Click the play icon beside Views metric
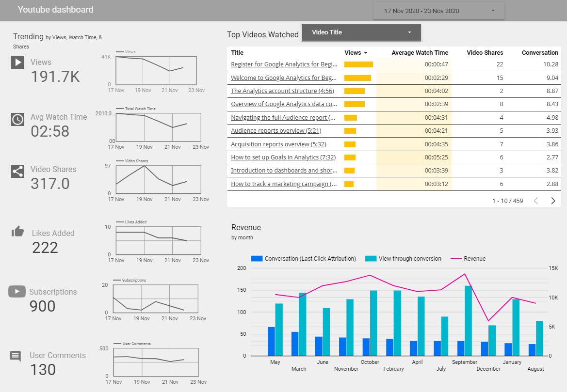567x392 pixels. pos(17,62)
